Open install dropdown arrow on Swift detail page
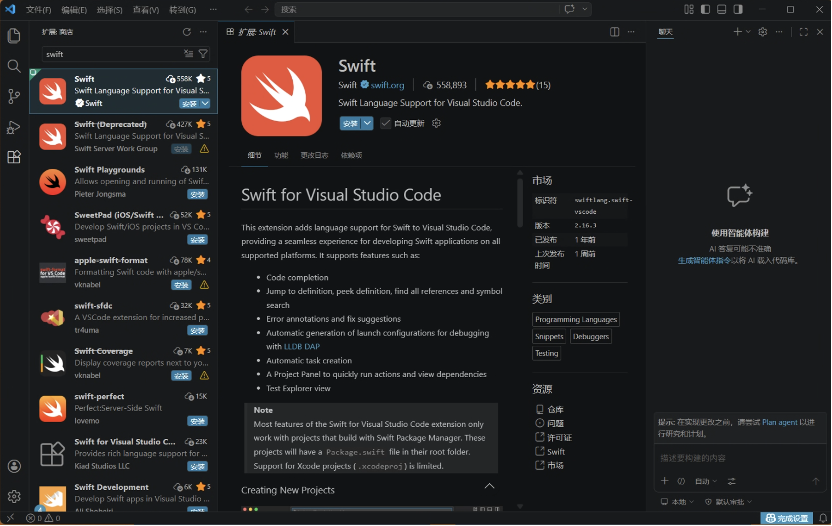The image size is (832, 526). [x=367, y=123]
